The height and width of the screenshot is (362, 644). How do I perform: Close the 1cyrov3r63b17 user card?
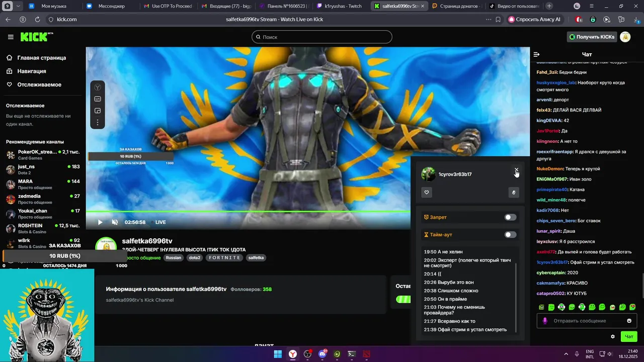[x=516, y=170]
